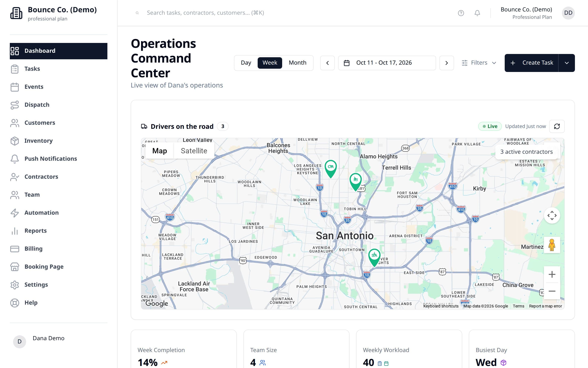This screenshot has width=588, height=368.
Task: Click the CA contractor map pin
Action: [331, 169]
